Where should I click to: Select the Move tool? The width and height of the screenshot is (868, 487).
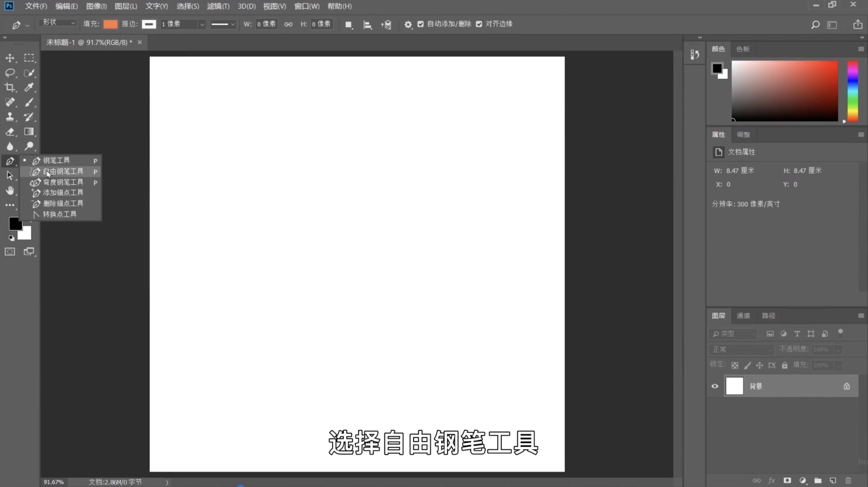pos(10,58)
